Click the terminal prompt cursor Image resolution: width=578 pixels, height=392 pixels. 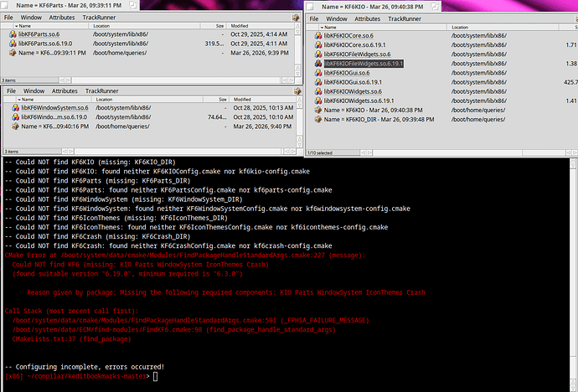(155, 376)
